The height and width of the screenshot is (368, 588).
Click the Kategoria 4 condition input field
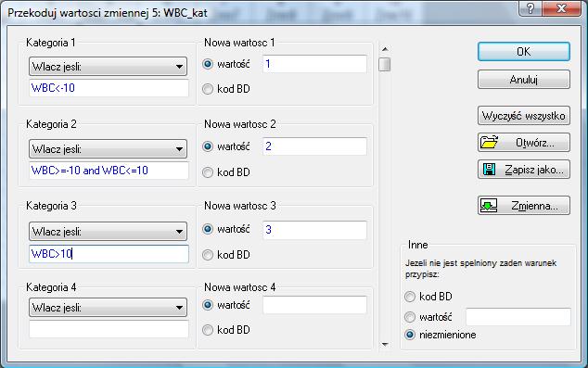coord(109,329)
